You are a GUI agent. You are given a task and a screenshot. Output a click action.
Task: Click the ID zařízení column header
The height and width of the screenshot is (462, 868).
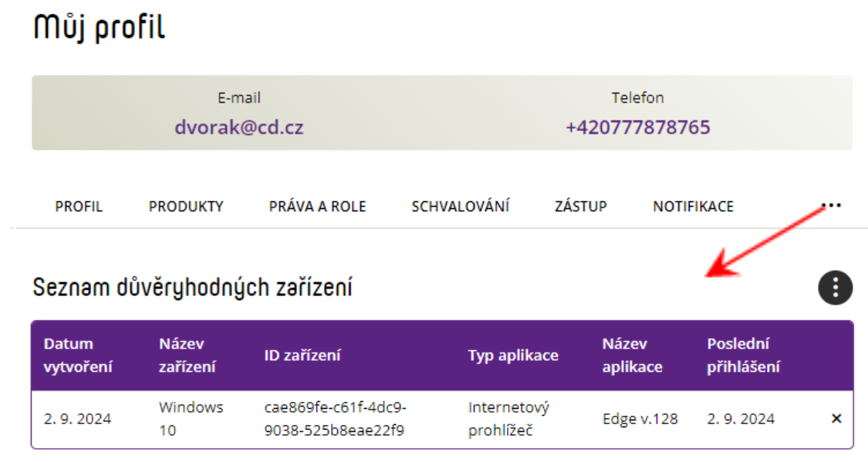tap(302, 356)
